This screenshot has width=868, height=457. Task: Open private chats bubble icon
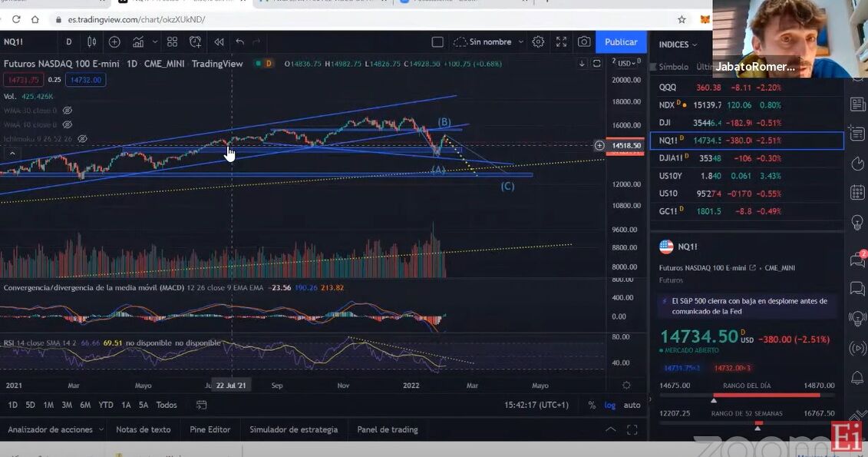point(857,288)
